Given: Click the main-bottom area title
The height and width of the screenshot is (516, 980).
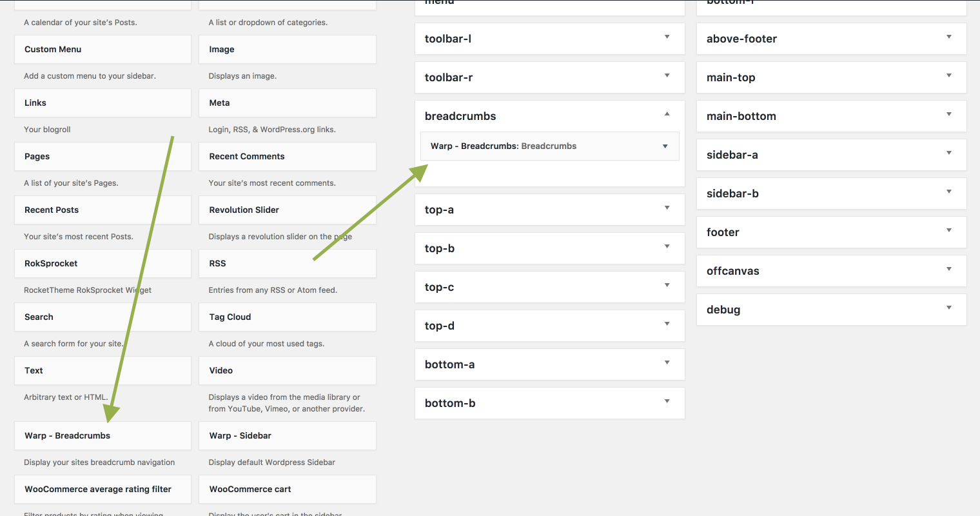Looking at the screenshot, I should [x=741, y=116].
